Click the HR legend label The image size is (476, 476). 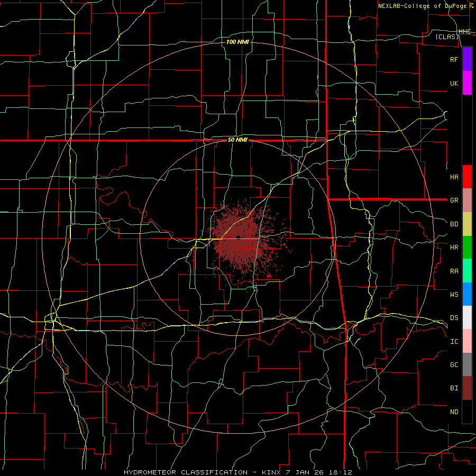tap(454, 248)
